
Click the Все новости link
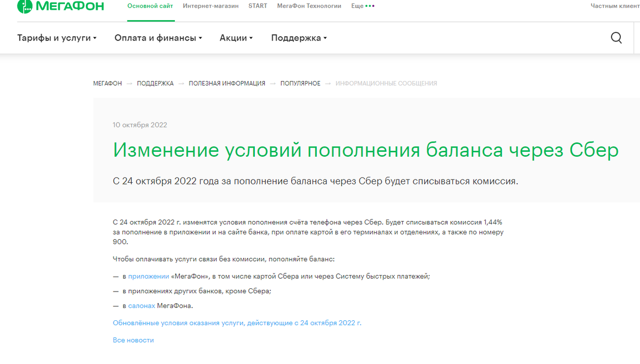click(133, 340)
